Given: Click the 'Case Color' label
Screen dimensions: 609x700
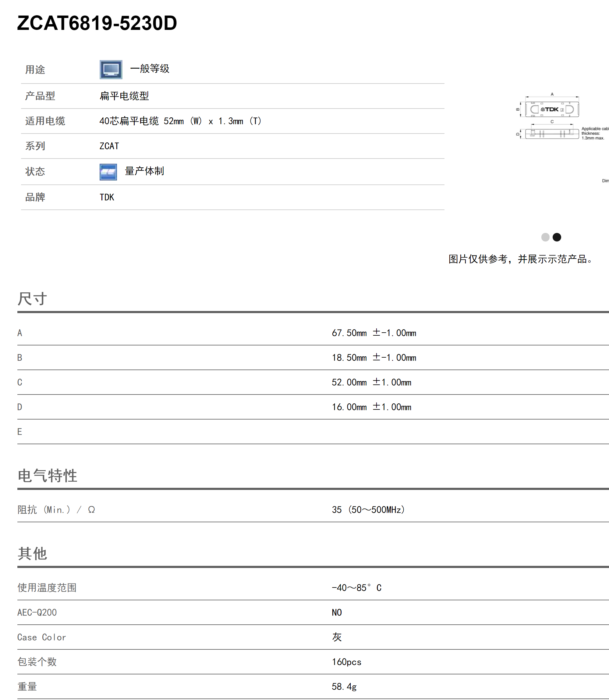Looking at the screenshot, I should (x=41, y=637).
